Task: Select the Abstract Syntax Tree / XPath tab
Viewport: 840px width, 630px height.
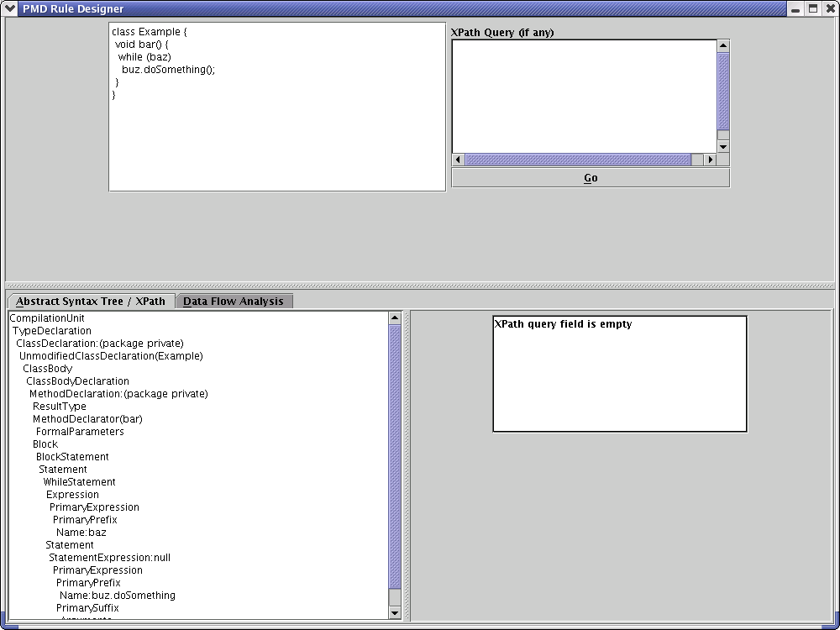Action: coord(91,301)
